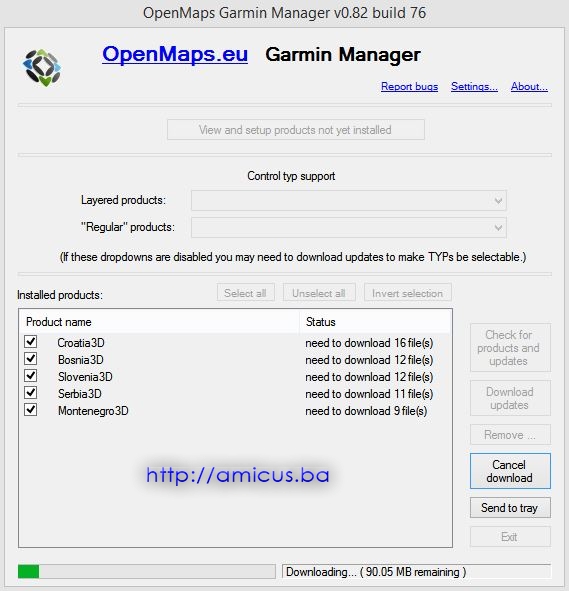This screenshot has width=569, height=591.
Task: Click status 'need to download 11 file(s)'
Action: 369,393
